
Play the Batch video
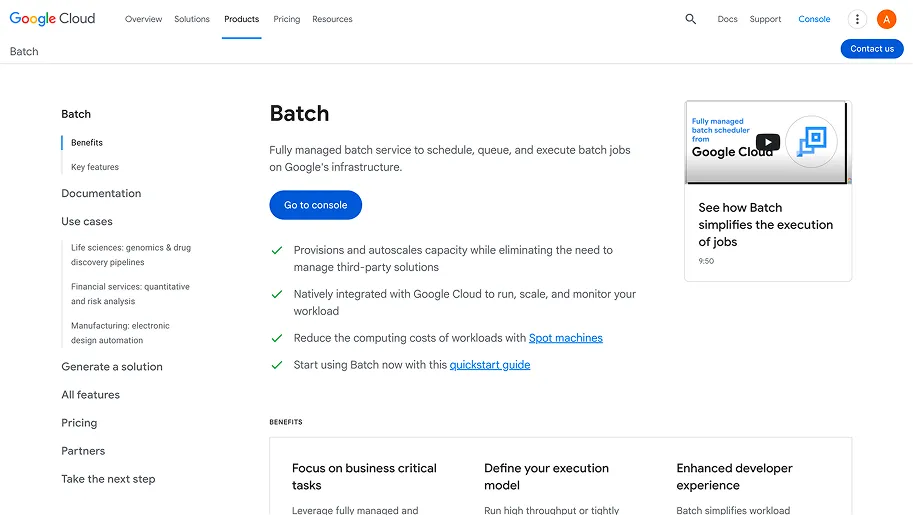pos(767,142)
